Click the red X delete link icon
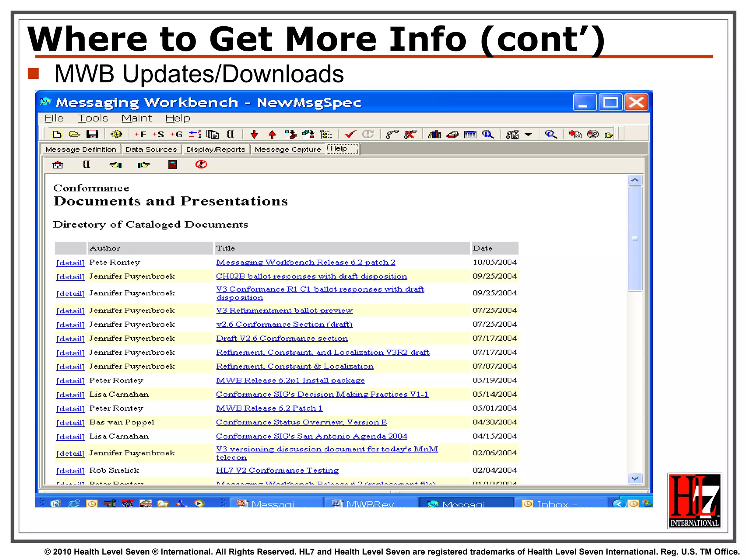This screenshot has height=560, width=747. pos(410,135)
